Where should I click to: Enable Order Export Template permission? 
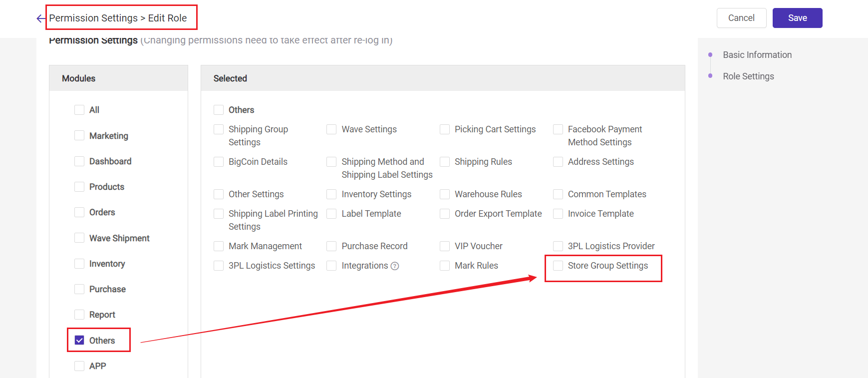click(x=445, y=214)
